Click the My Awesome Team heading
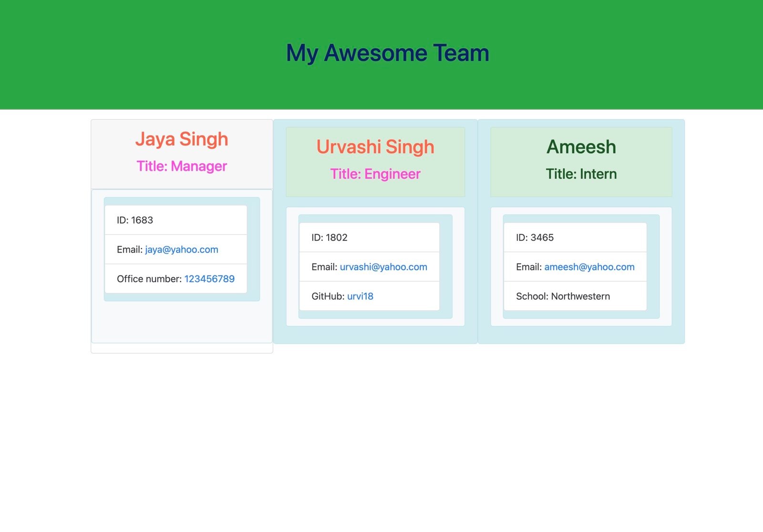763x532 pixels. 387,53
